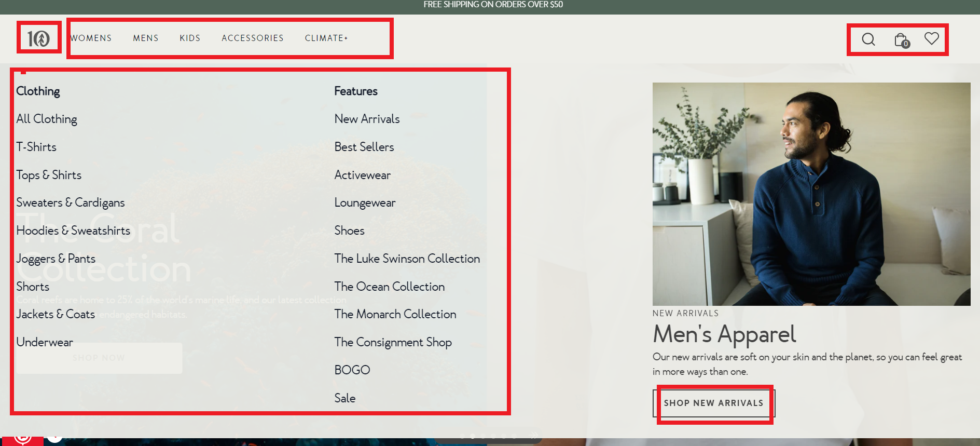Open the Accessories menu
Screen dimensions: 980x446
tap(253, 38)
